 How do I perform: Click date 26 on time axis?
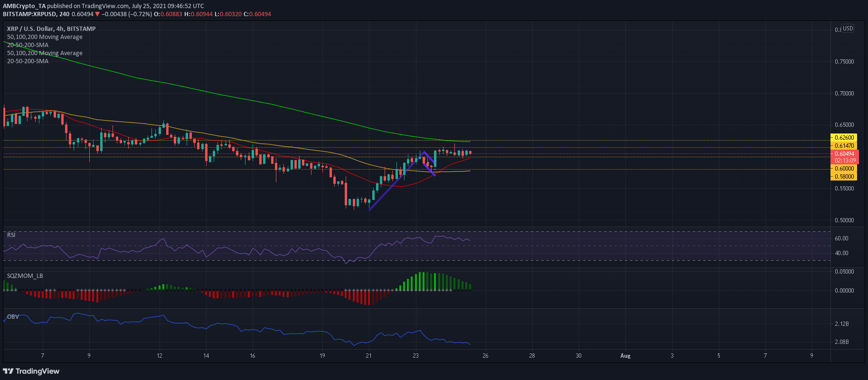485,356
